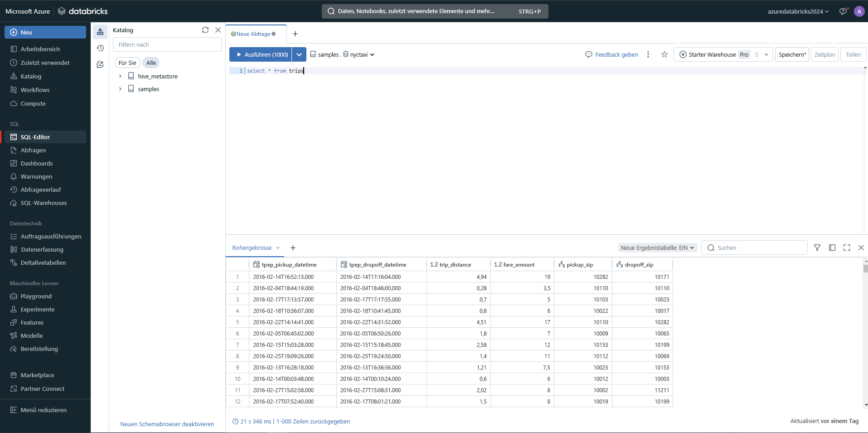
Task: Open the catalog tree icon in side rail
Action: pos(100,32)
